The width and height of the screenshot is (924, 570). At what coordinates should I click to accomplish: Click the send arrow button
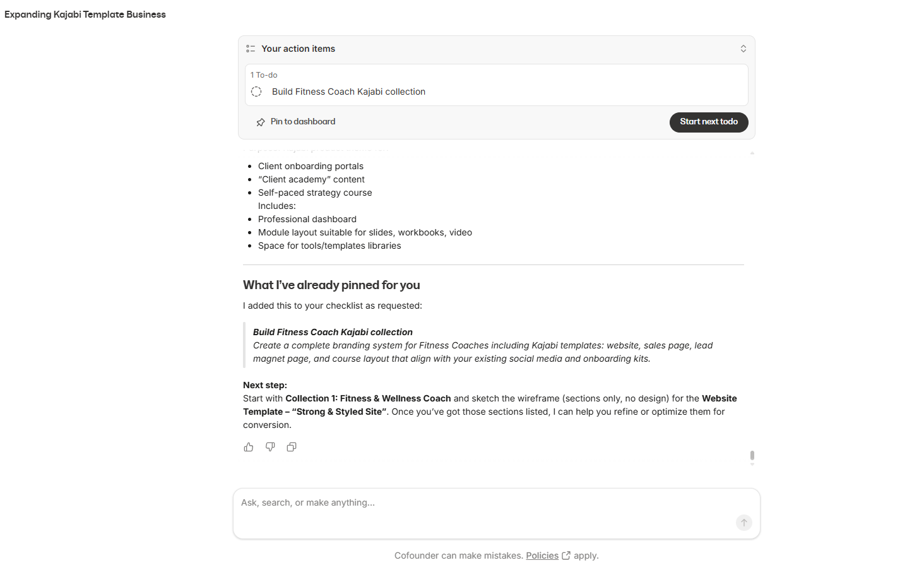coord(744,523)
